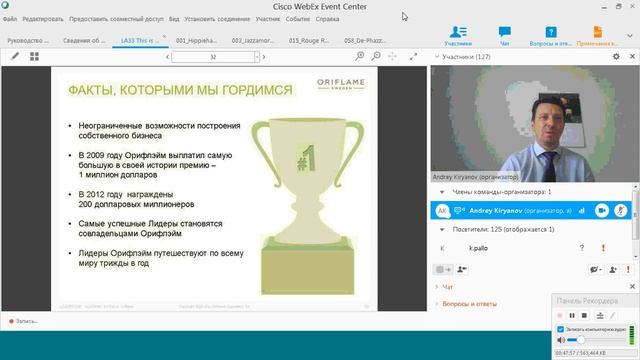This screenshot has height=360, width=640.
Task: Click the exclamation mark next to k.pallo
Action: point(603,248)
